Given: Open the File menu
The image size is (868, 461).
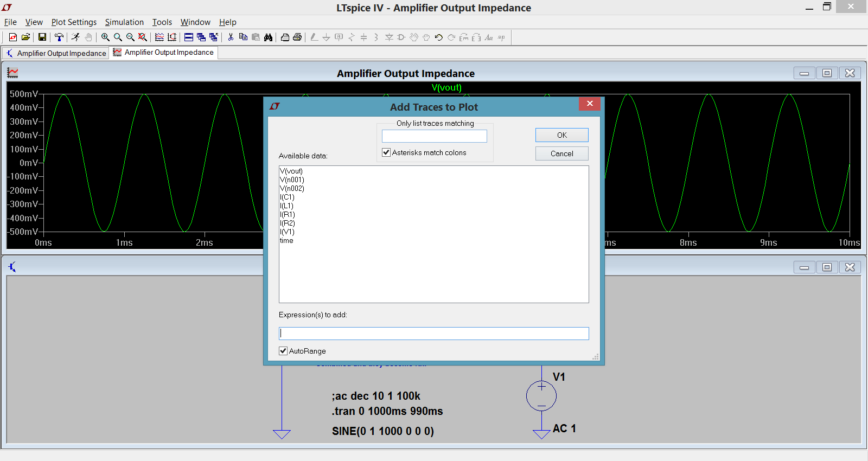Looking at the screenshot, I should click(x=10, y=22).
